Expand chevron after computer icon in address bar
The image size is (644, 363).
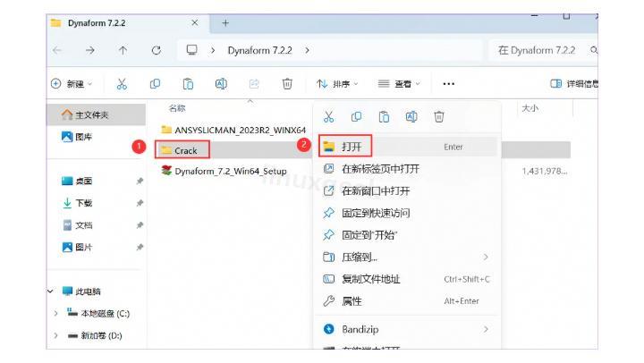coord(213,50)
